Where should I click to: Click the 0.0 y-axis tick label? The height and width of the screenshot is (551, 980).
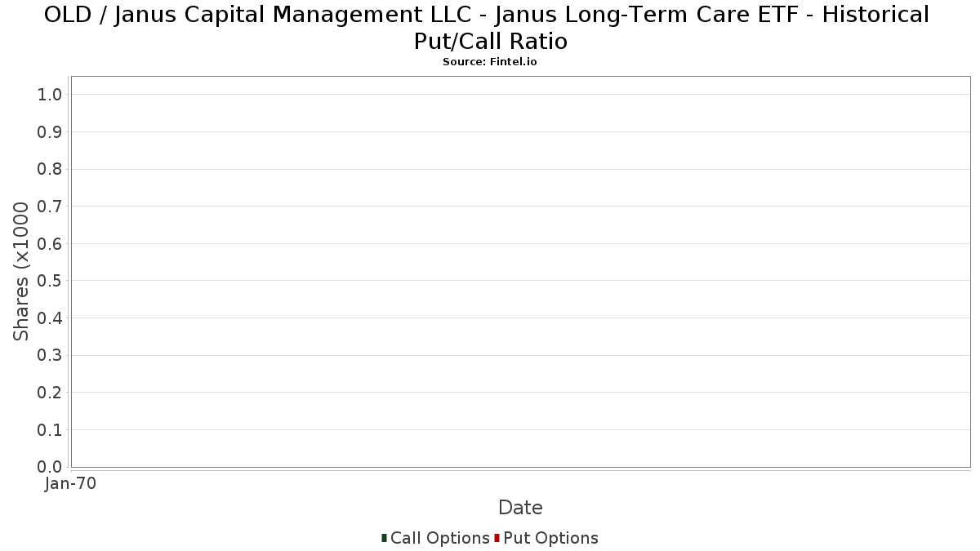[50, 467]
